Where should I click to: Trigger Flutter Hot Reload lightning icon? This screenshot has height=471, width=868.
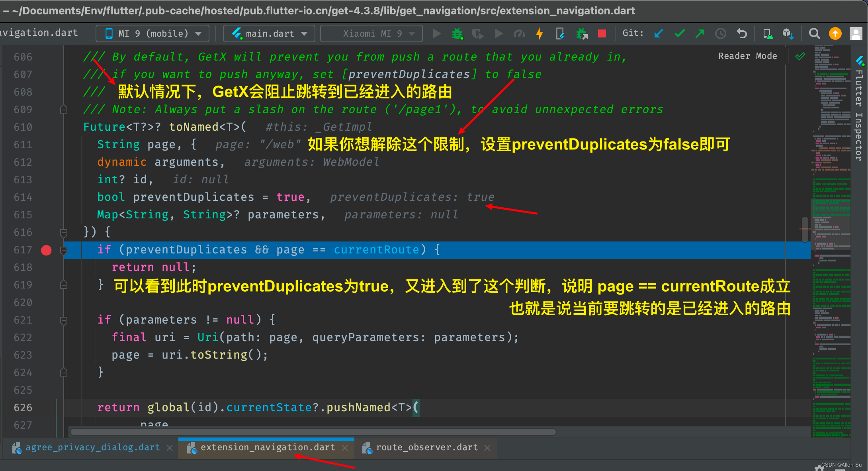click(x=540, y=34)
